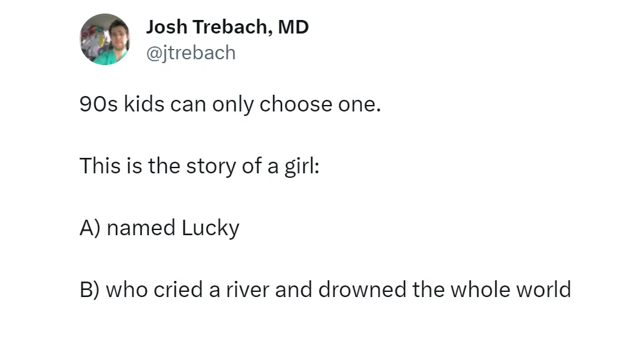Click the 'MD' suffix after the name

click(293, 27)
